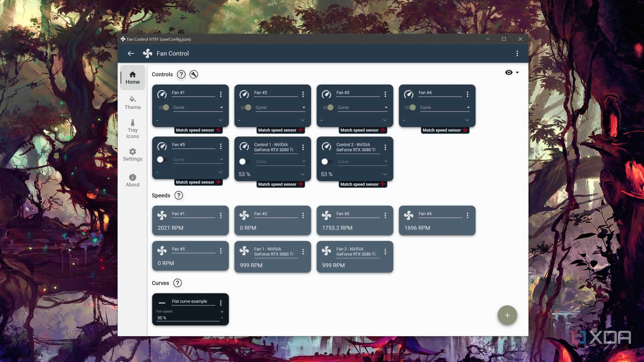Open the Controls wrench settings icon
Image resolution: width=644 pixels, height=362 pixels.
click(x=194, y=74)
